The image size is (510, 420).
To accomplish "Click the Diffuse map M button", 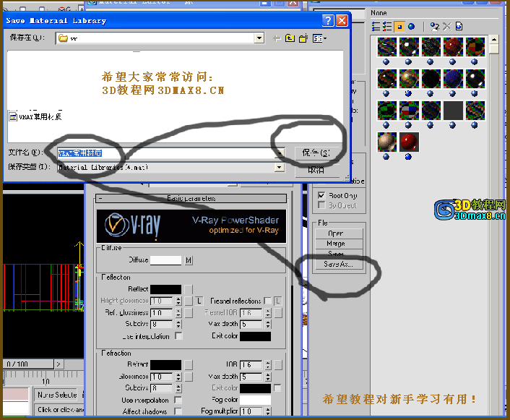I will pos(189,260).
